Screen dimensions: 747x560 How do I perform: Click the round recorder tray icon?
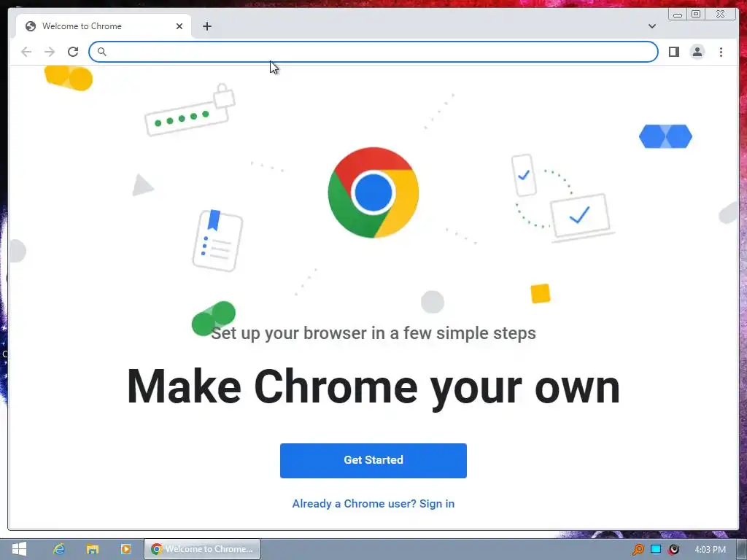673,549
